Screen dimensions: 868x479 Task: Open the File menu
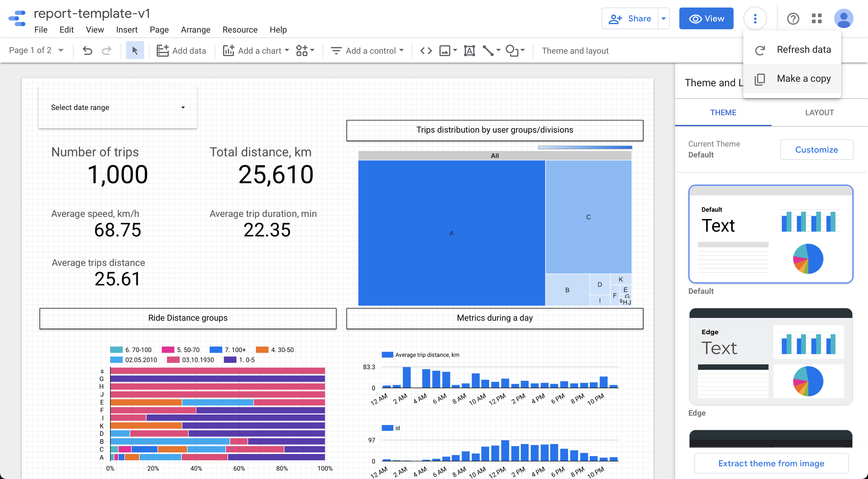pyautogui.click(x=41, y=30)
